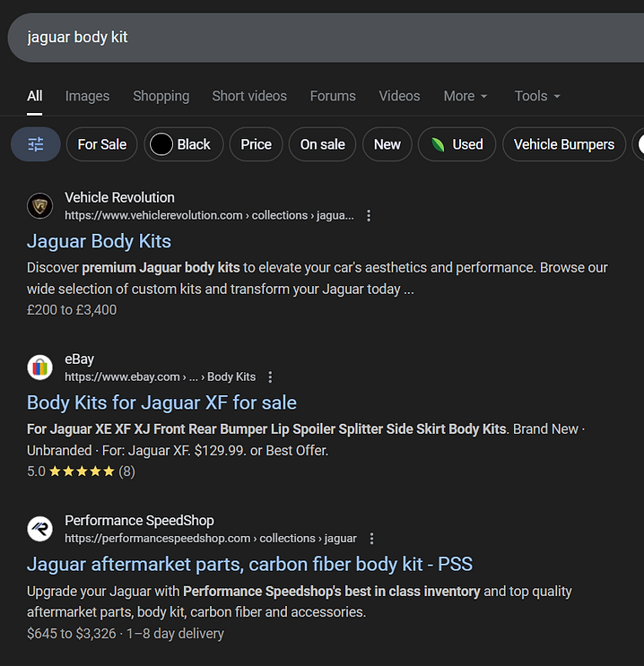The height and width of the screenshot is (666, 644).
Task: Switch to the All results tab
Action: (34, 96)
